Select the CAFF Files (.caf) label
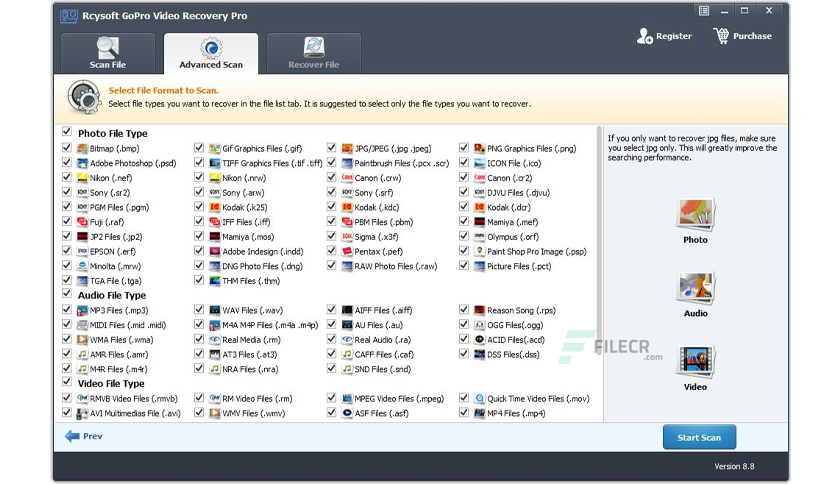This screenshot has width=836, height=484. (x=384, y=354)
